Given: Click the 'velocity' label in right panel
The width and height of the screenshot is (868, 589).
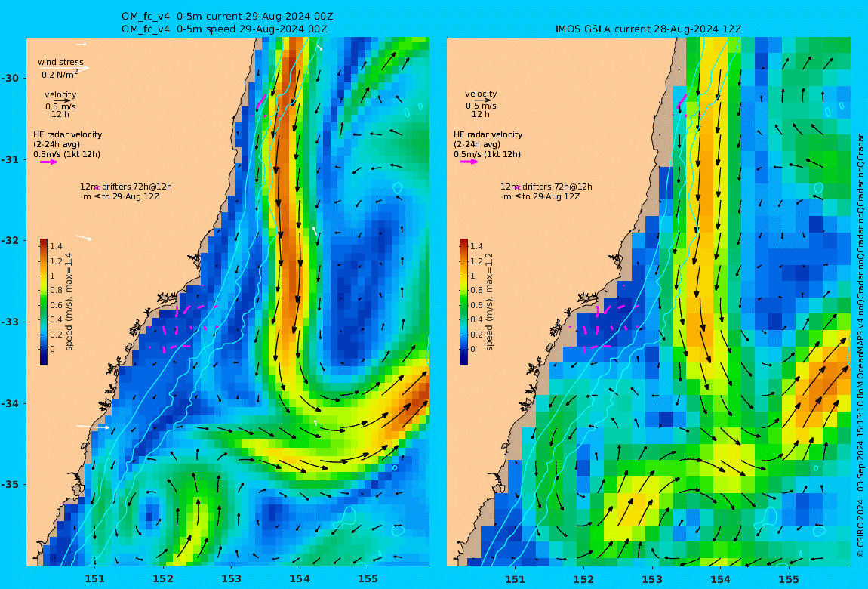Looking at the screenshot, I should click(x=481, y=94).
